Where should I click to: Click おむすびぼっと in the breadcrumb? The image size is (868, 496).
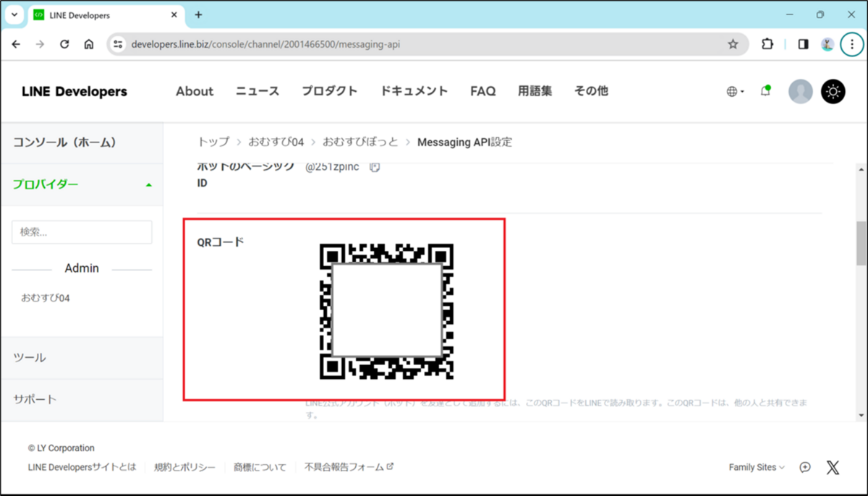361,142
